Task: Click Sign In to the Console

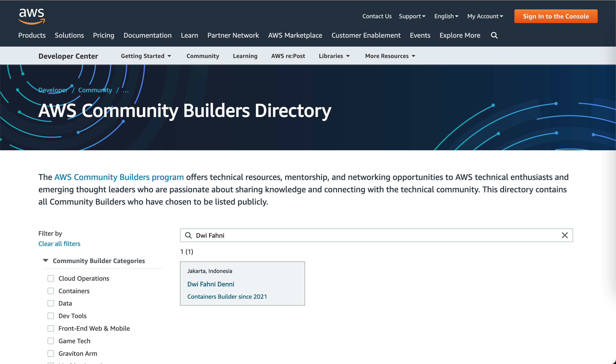Action: 556,16
